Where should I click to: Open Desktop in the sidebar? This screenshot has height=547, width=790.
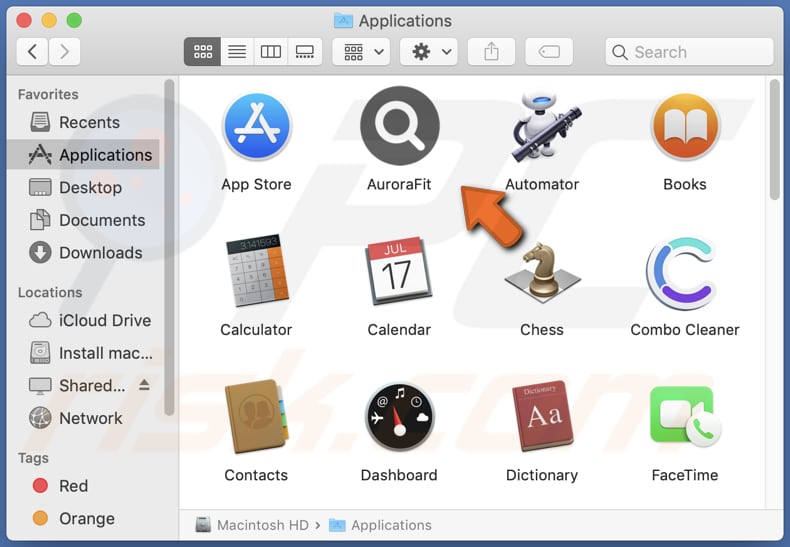[83, 187]
